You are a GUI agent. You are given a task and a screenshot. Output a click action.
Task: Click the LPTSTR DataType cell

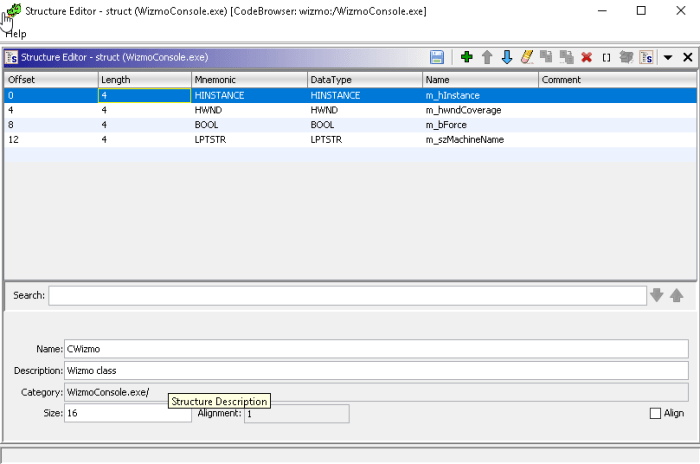coord(365,140)
